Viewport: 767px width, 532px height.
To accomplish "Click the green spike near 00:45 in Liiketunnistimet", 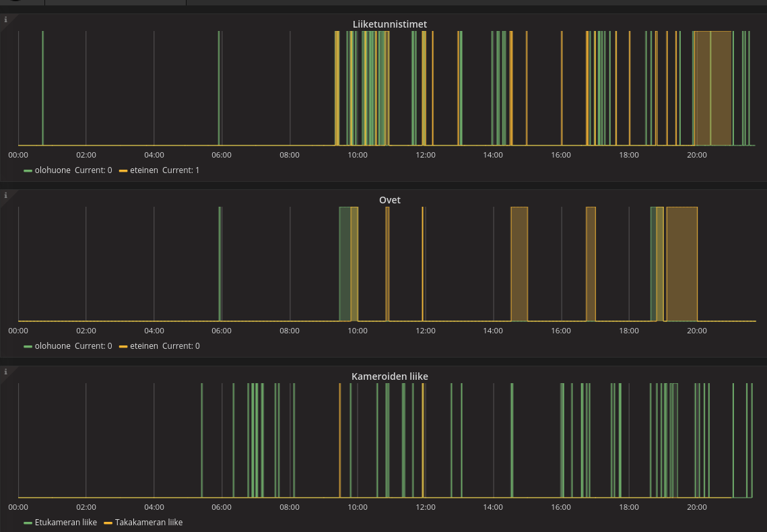I will (42, 88).
